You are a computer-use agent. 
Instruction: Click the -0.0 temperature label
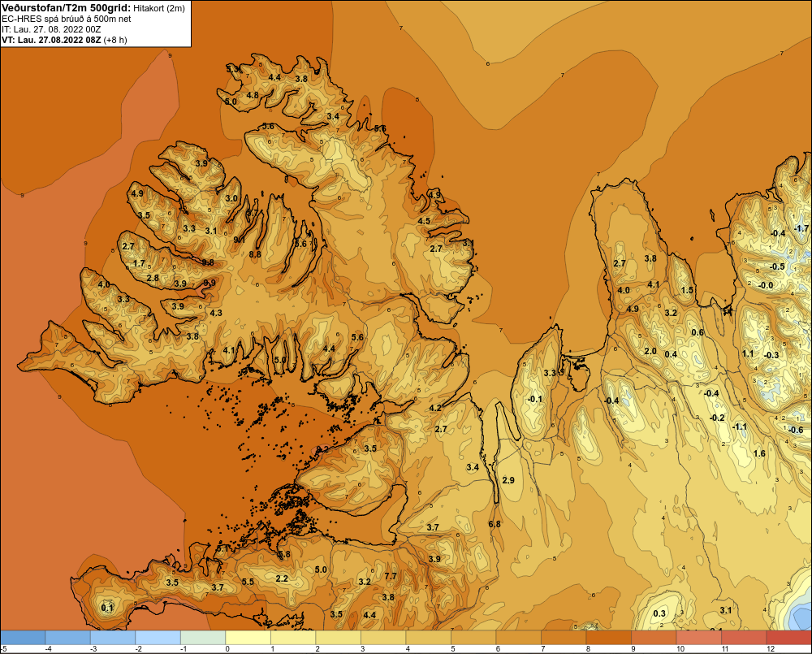point(766,285)
